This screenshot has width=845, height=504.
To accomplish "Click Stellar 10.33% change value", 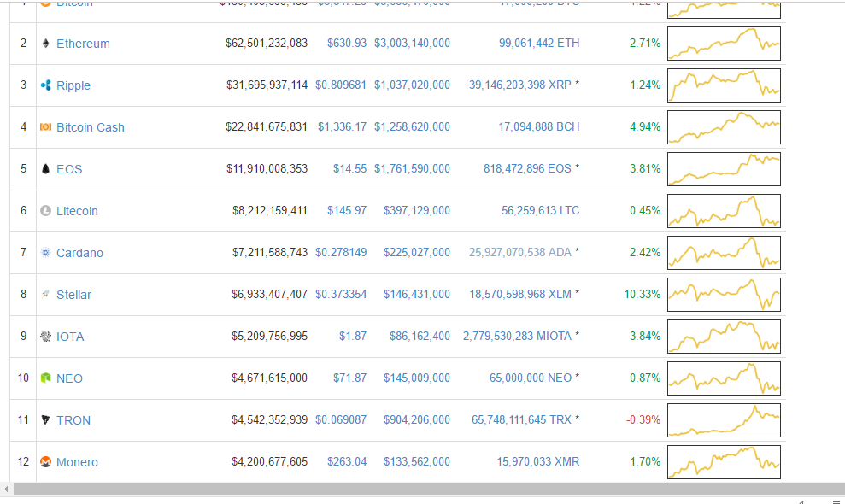I will 643,295.
